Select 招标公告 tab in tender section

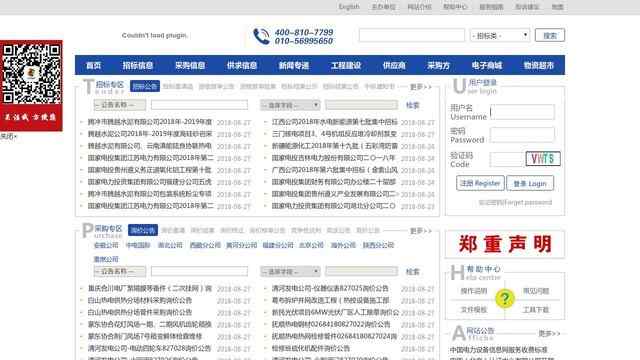point(145,87)
